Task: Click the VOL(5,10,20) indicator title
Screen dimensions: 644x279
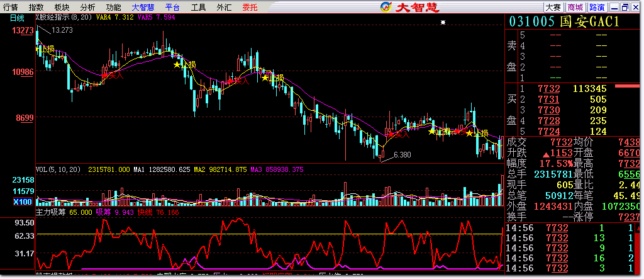Action: pos(60,169)
